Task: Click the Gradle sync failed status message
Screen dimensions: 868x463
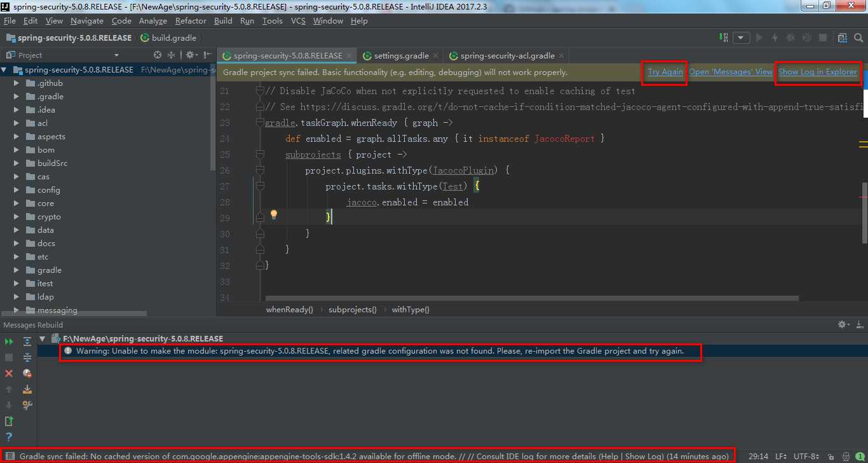Action: coord(374,457)
